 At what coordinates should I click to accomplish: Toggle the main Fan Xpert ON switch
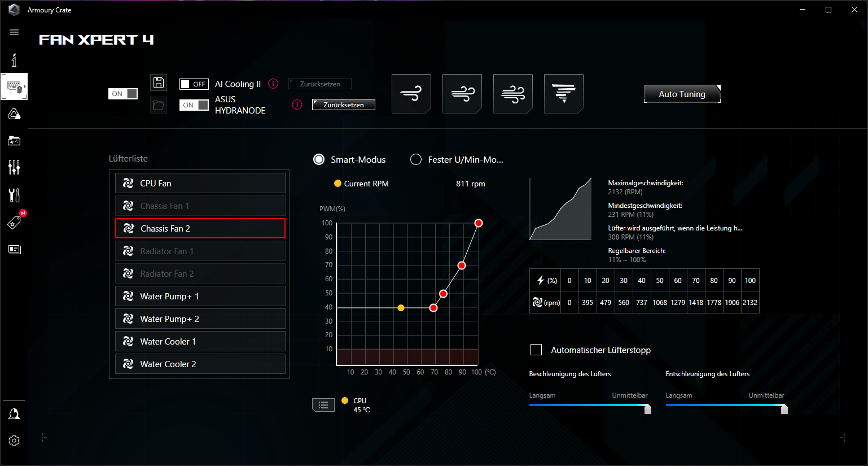(x=123, y=94)
